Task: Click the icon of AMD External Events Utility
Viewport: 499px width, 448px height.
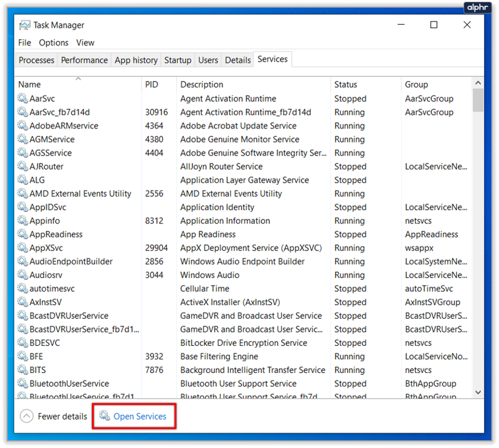Action: pyautogui.click(x=22, y=193)
